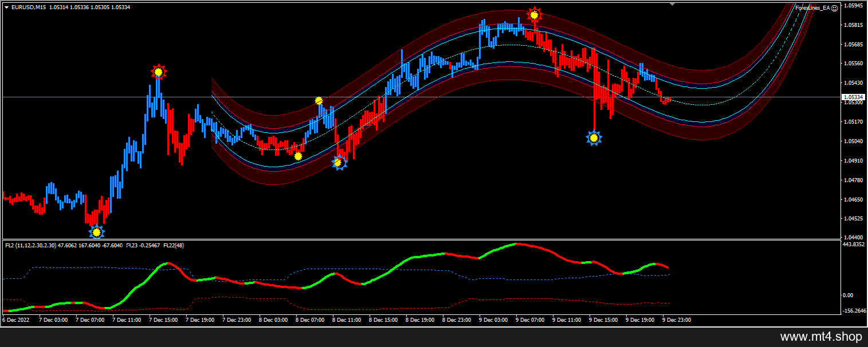Click the 1.05685 price axis label
Image resolution: width=868 pixels, height=347 pixels.
(853, 45)
